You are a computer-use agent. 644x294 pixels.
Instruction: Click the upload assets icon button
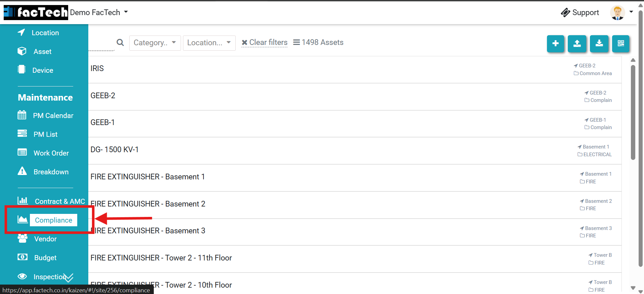click(577, 44)
